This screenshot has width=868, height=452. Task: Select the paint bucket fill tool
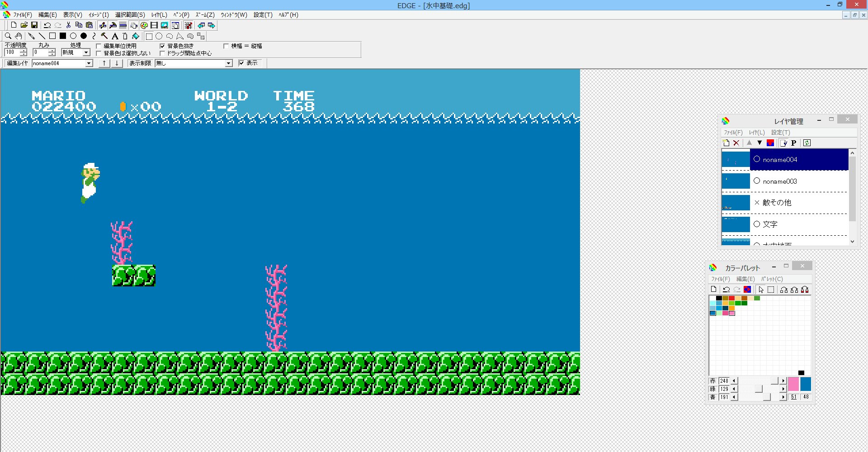136,36
